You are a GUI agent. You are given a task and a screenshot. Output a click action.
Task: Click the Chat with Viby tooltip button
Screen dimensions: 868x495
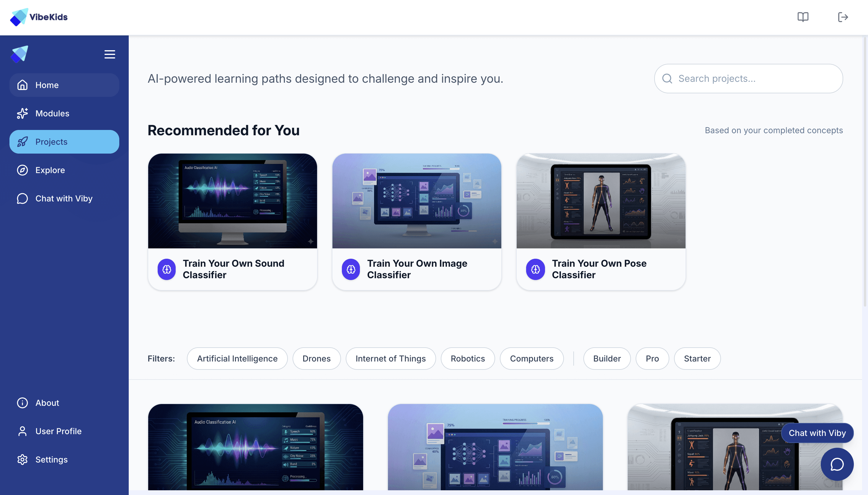817,433
